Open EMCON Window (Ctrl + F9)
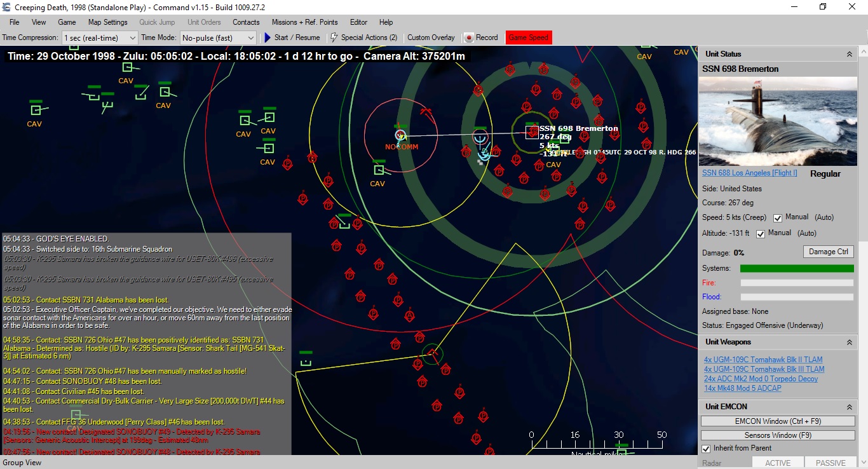Viewport: 868px width, 469px height. tap(778, 421)
